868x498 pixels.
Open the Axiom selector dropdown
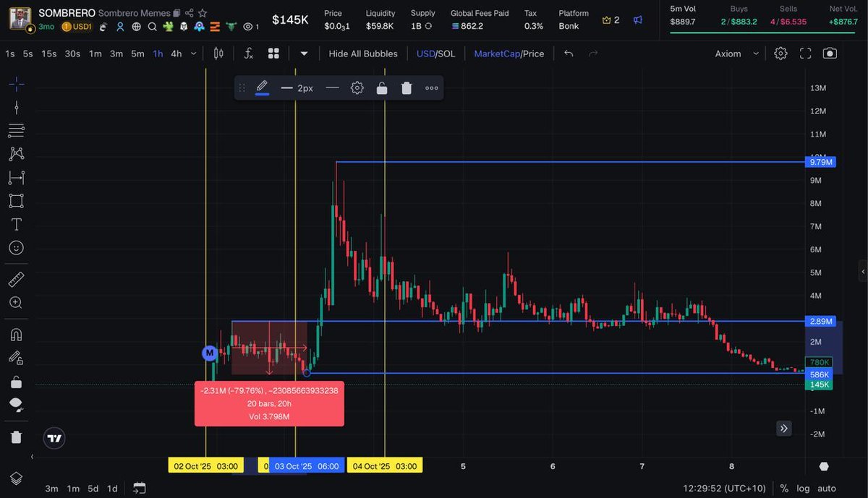(737, 53)
